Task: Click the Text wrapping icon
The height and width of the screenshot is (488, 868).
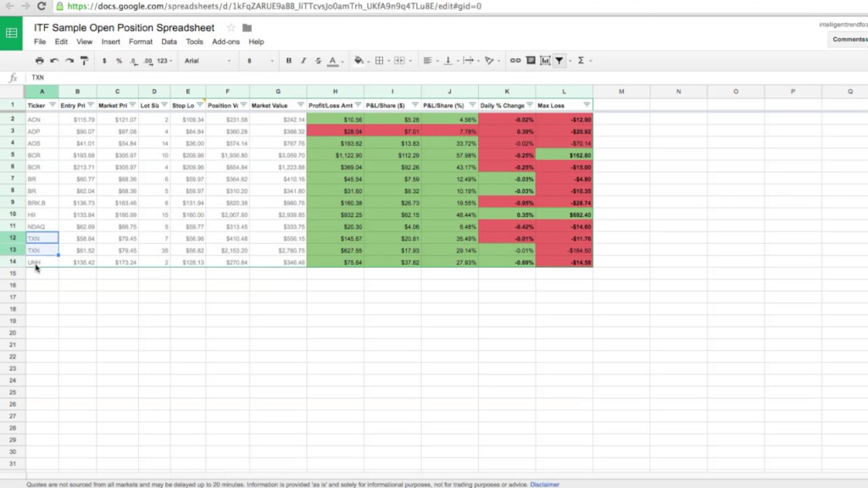Action: (468, 60)
